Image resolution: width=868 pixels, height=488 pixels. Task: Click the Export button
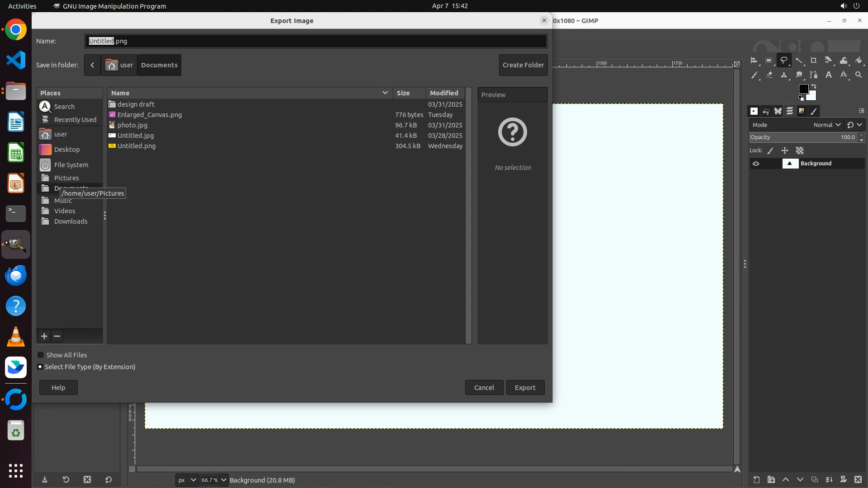(x=525, y=388)
